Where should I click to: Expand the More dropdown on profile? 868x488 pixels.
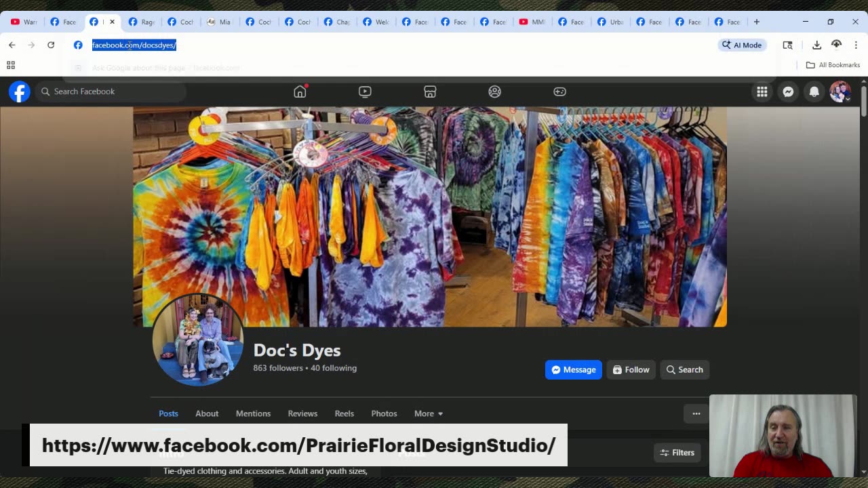tap(429, 413)
